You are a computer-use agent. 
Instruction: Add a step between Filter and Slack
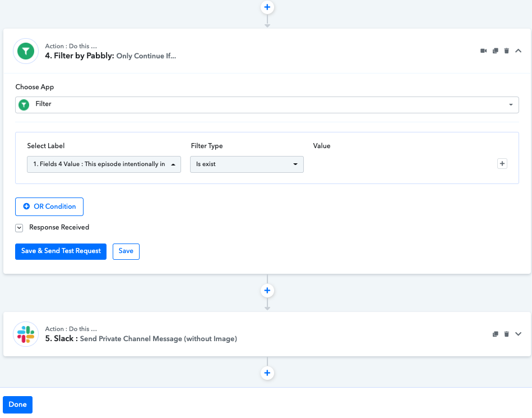click(267, 291)
